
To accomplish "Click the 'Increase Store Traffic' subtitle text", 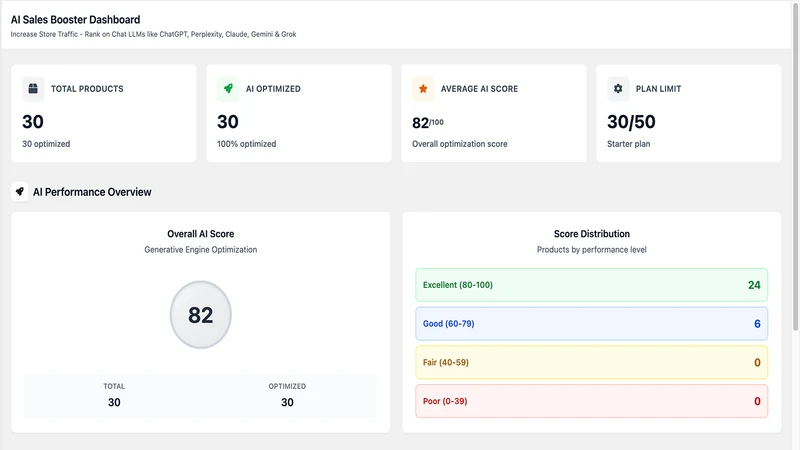I will [x=154, y=34].
